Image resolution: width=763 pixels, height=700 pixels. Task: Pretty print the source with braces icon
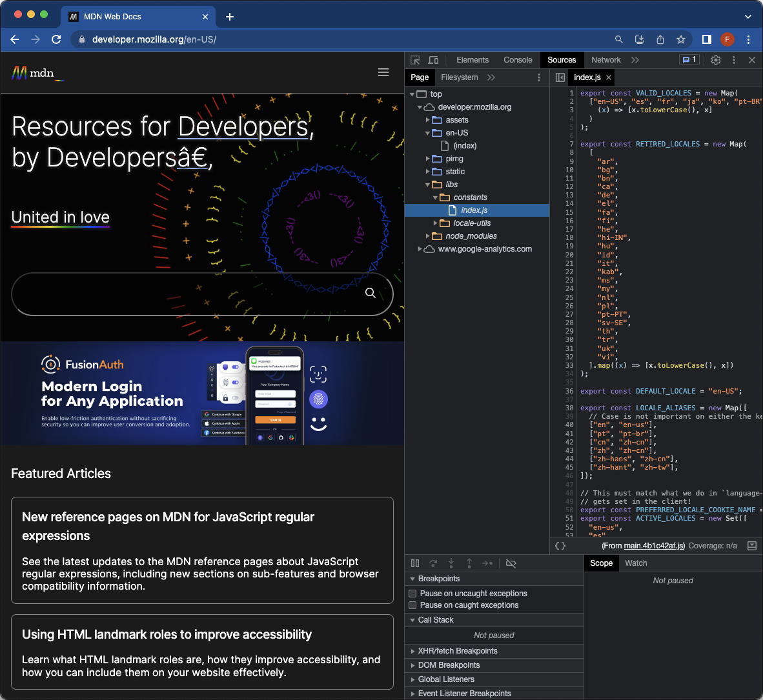tap(560, 546)
